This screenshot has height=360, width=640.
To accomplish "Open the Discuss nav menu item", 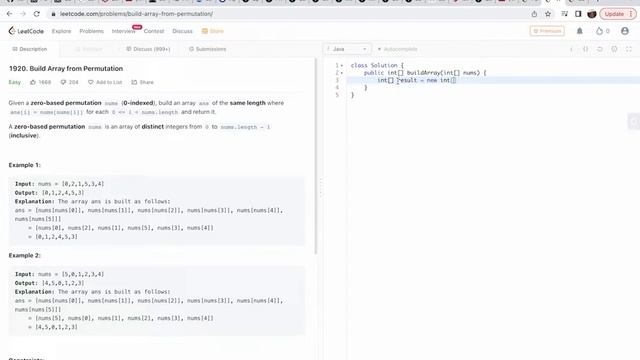I will (182, 31).
